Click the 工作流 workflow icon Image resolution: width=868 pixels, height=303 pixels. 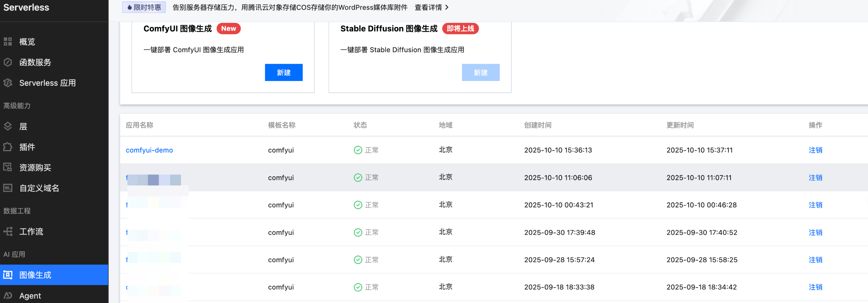pos(8,231)
